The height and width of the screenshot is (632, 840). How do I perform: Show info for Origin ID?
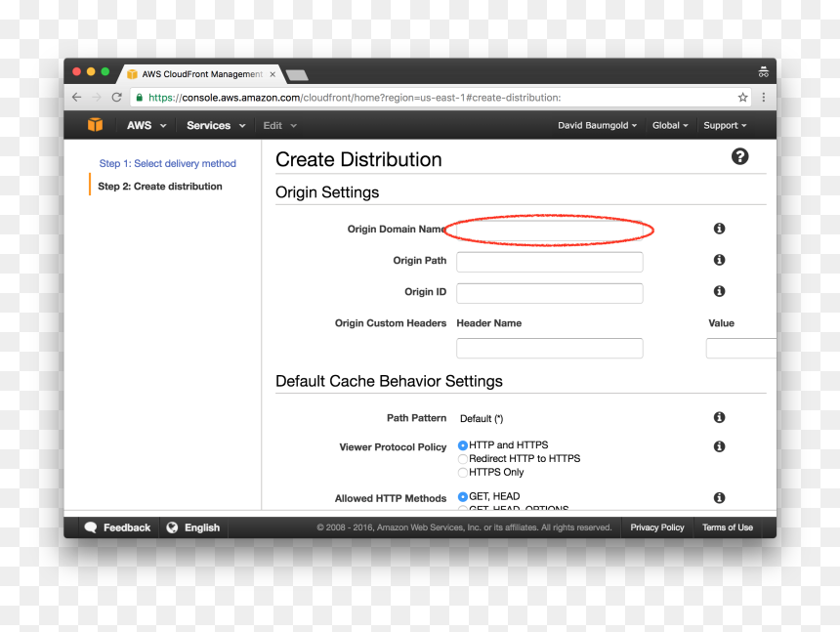click(x=719, y=291)
